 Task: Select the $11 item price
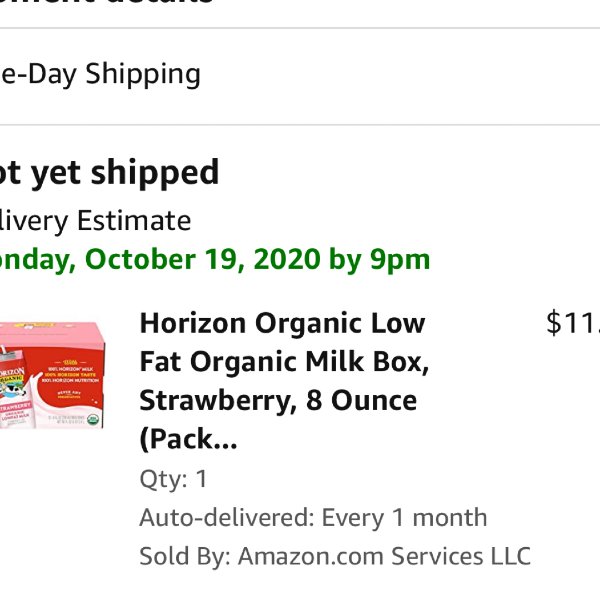click(573, 323)
